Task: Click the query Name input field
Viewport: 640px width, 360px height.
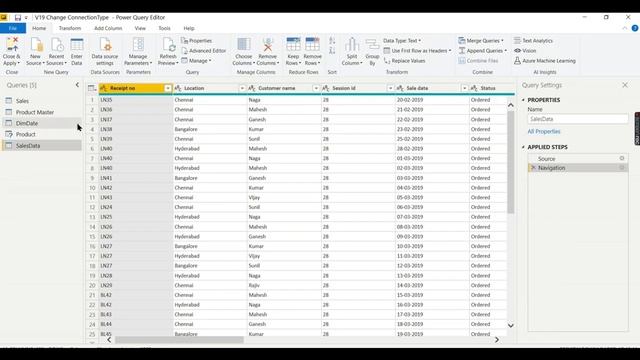Action: click(x=578, y=119)
